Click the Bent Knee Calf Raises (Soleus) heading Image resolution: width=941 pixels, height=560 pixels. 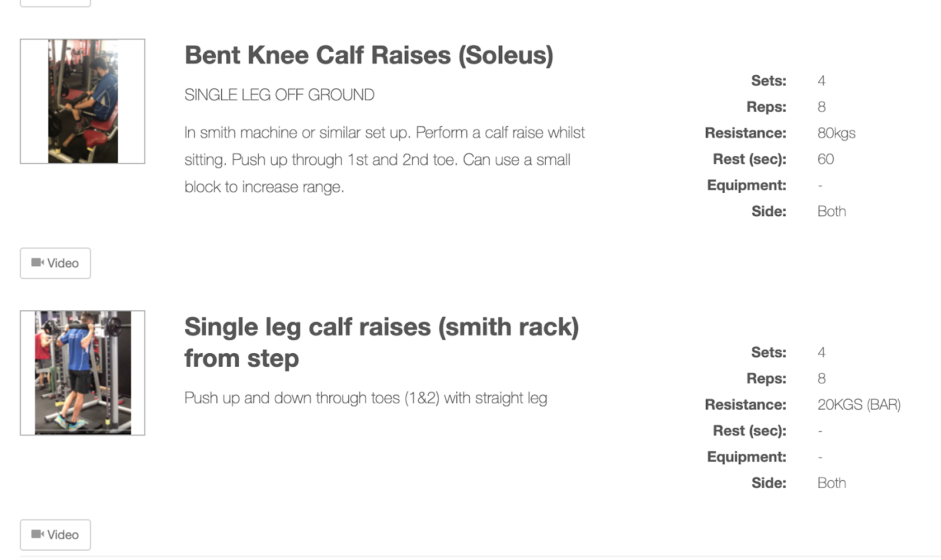[369, 55]
